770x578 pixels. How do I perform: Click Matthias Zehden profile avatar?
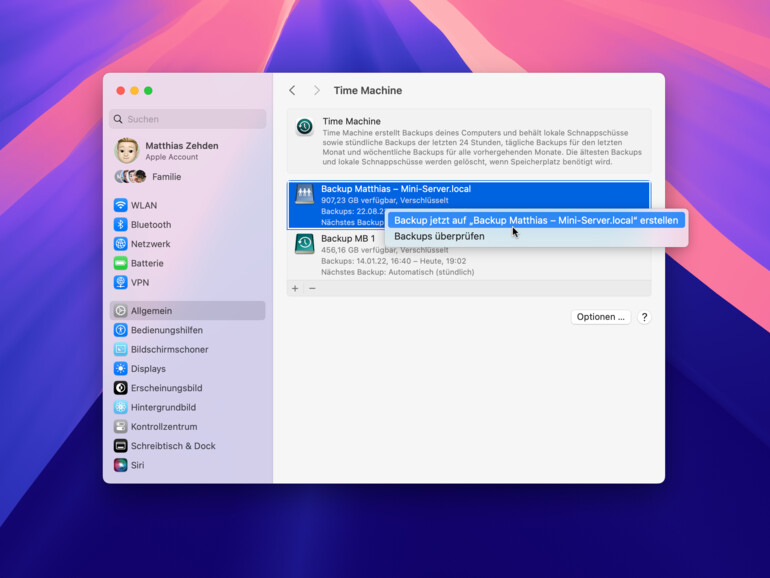(127, 151)
